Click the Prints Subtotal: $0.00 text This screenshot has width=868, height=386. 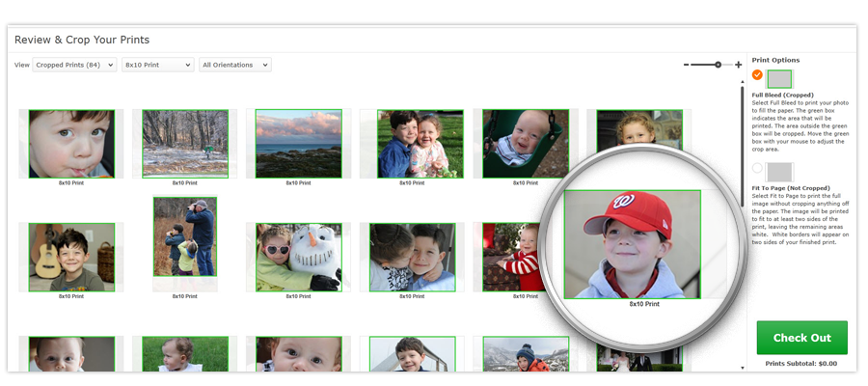801,364
